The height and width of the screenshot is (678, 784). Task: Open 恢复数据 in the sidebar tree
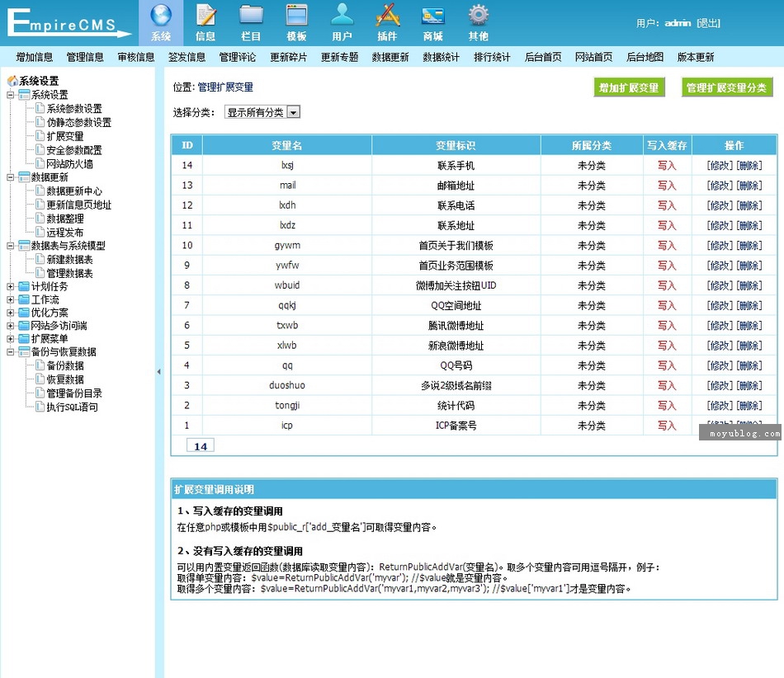pyautogui.click(x=65, y=379)
